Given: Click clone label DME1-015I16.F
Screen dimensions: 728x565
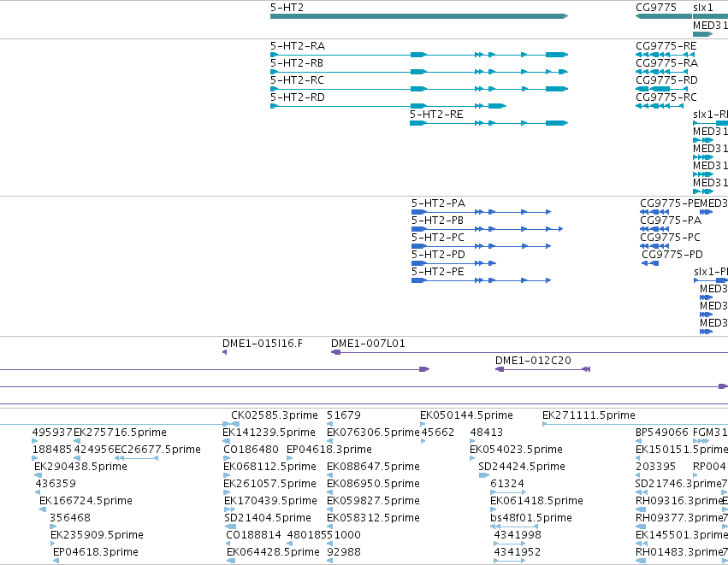Looking at the screenshot, I should pos(263,344).
